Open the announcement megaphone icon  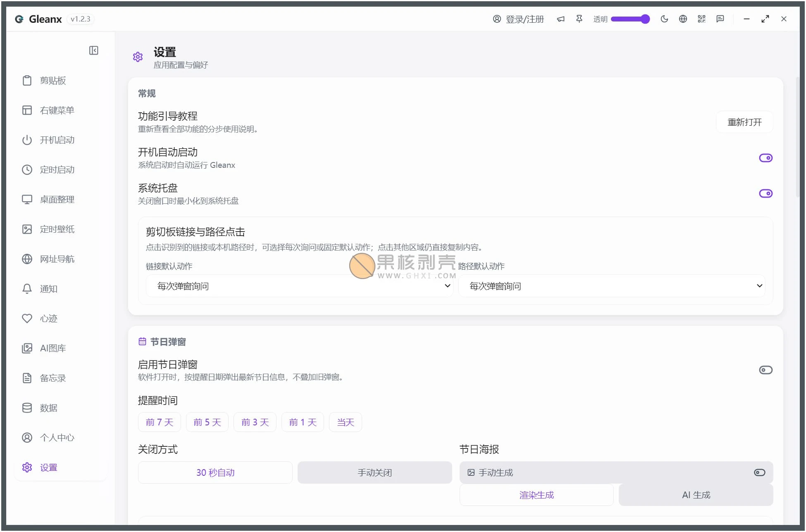point(560,19)
